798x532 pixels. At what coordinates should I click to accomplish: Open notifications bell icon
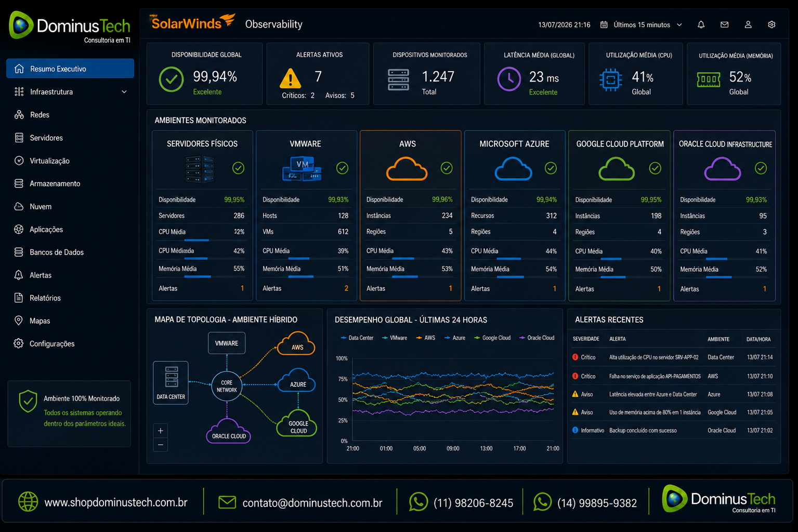pos(701,24)
